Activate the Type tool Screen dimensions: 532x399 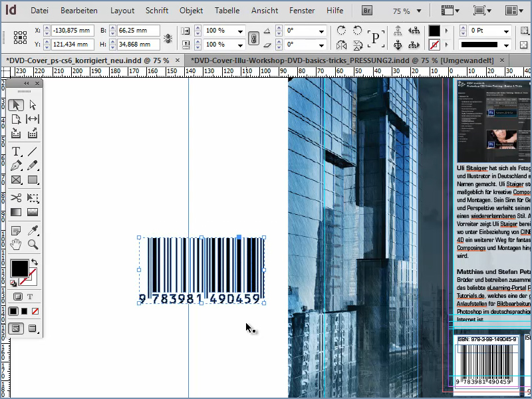coord(17,151)
